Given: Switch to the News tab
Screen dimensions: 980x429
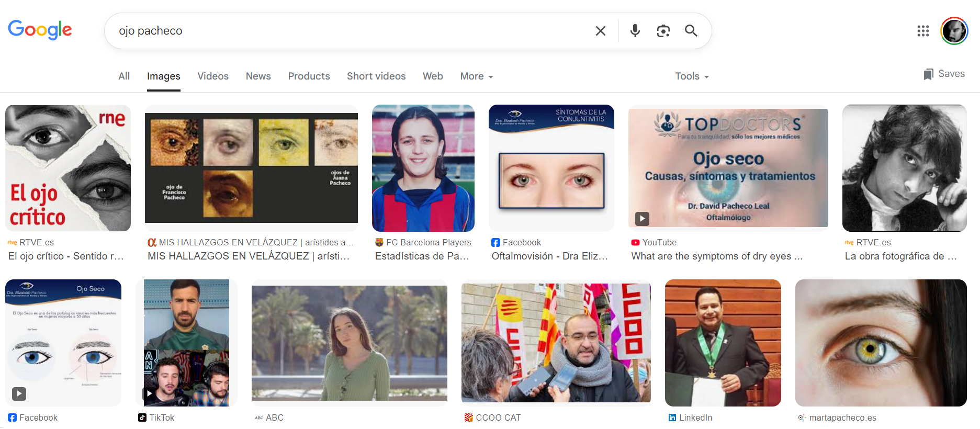Looking at the screenshot, I should pos(258,76).
